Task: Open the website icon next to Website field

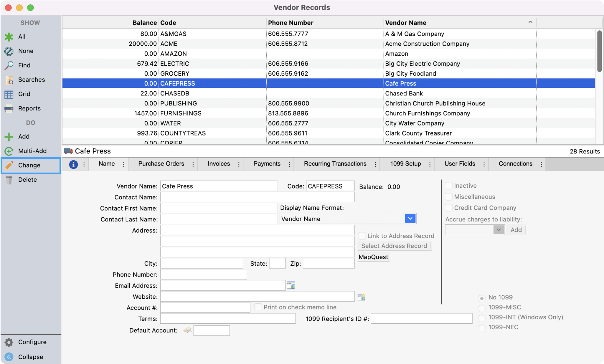Action: click(362, 297)
